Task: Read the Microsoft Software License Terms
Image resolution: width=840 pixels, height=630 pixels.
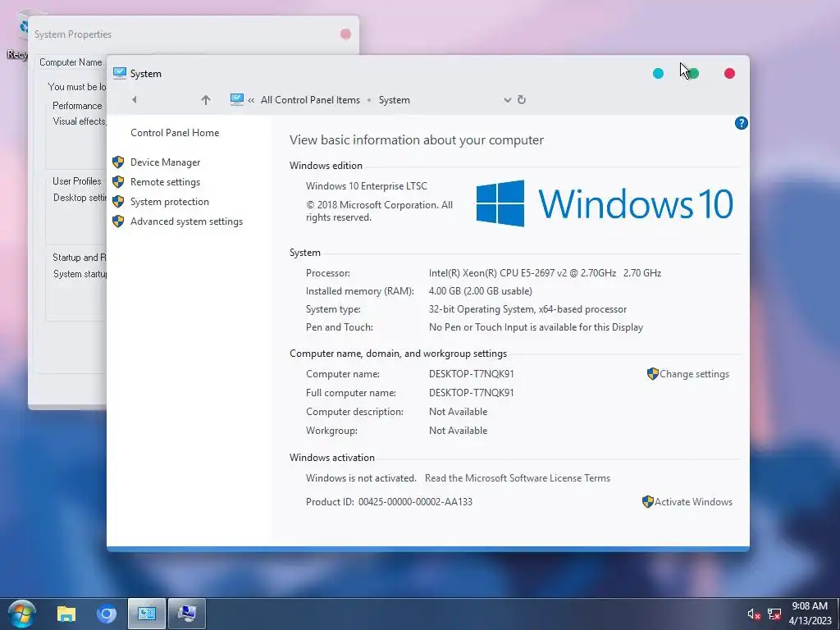Action: tap(518, 478)
